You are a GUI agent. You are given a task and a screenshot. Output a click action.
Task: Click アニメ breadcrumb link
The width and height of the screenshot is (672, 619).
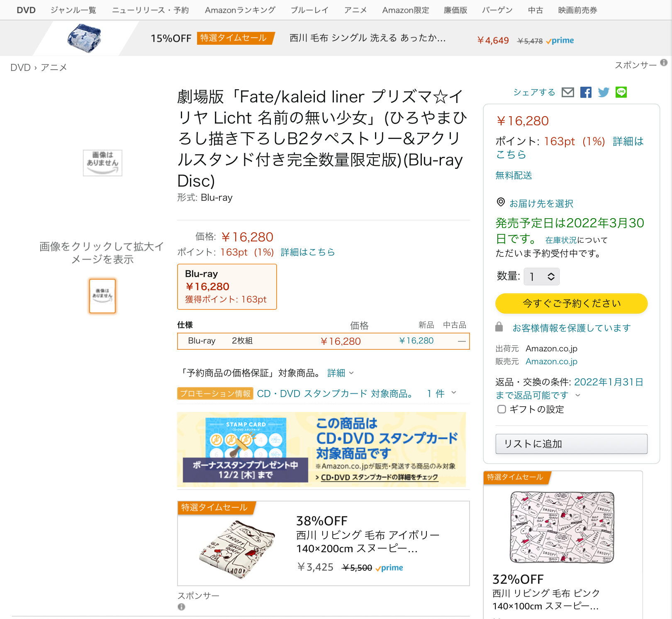pos(54,68)
